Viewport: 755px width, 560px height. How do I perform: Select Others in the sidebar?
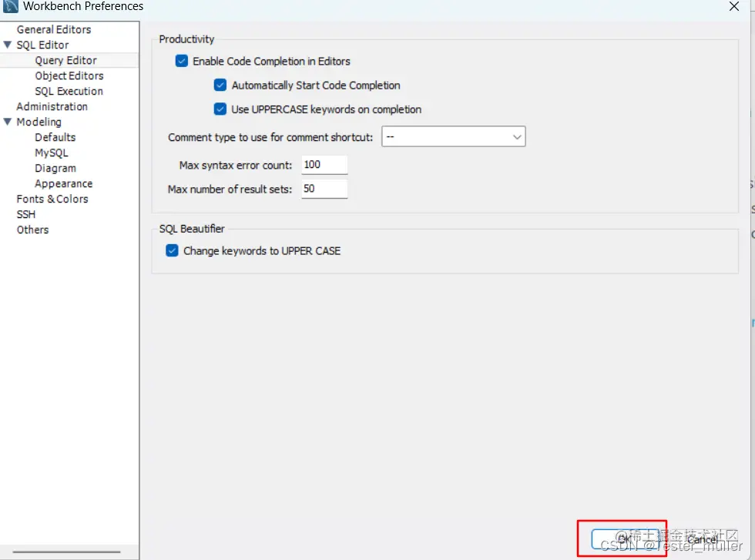point(32,230)
